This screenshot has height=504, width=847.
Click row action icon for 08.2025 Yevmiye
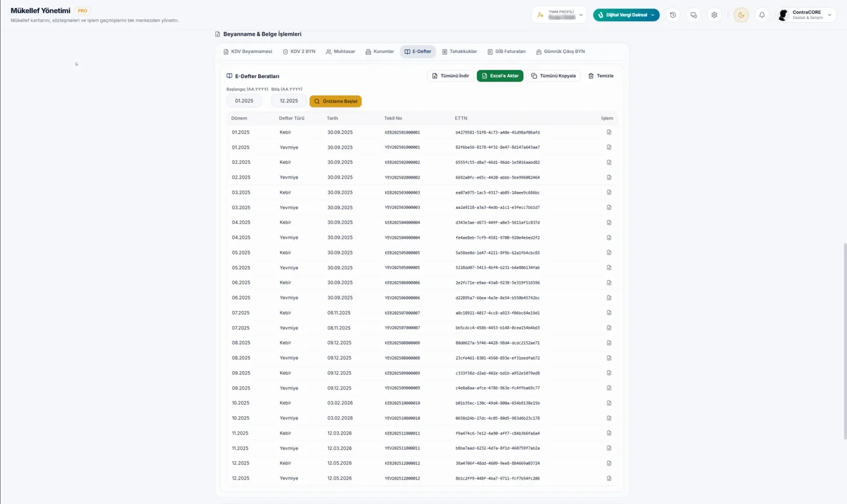click(609, 358)
